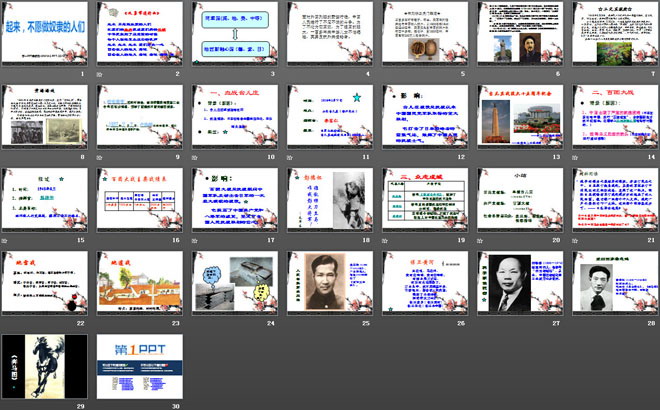Image resolution: width=660 pixels, height=410 pixels.
Task: Select slide 25 with the sepia man portrait
Action: 330,283
